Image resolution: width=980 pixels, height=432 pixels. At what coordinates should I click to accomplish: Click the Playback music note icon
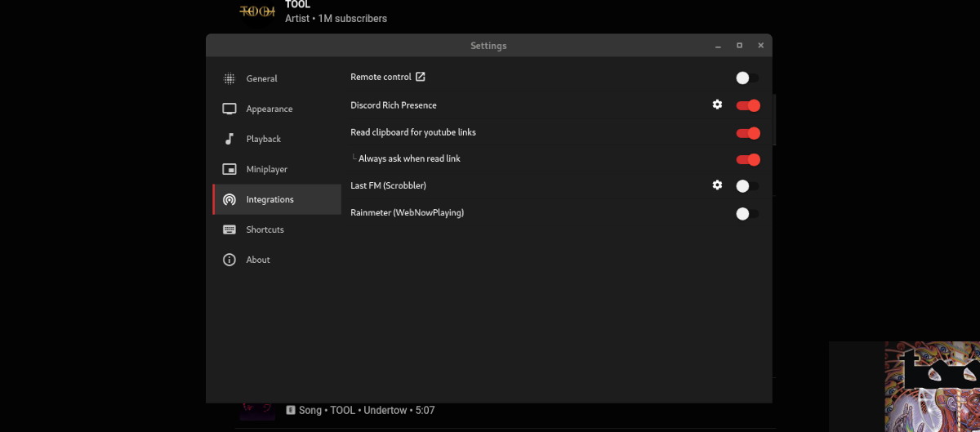[229, 139]
